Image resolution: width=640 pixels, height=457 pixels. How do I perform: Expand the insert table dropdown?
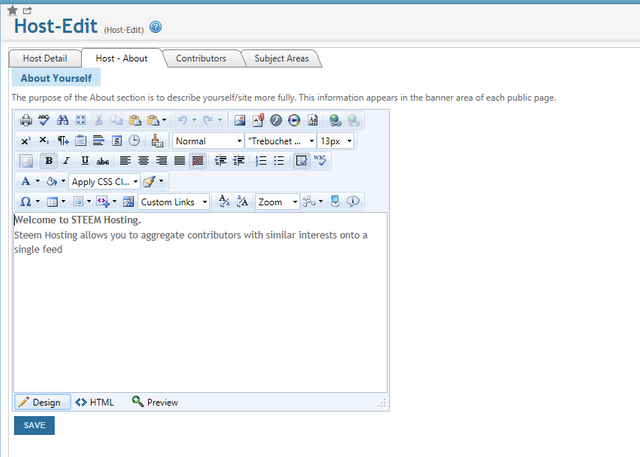coord(63,202)
